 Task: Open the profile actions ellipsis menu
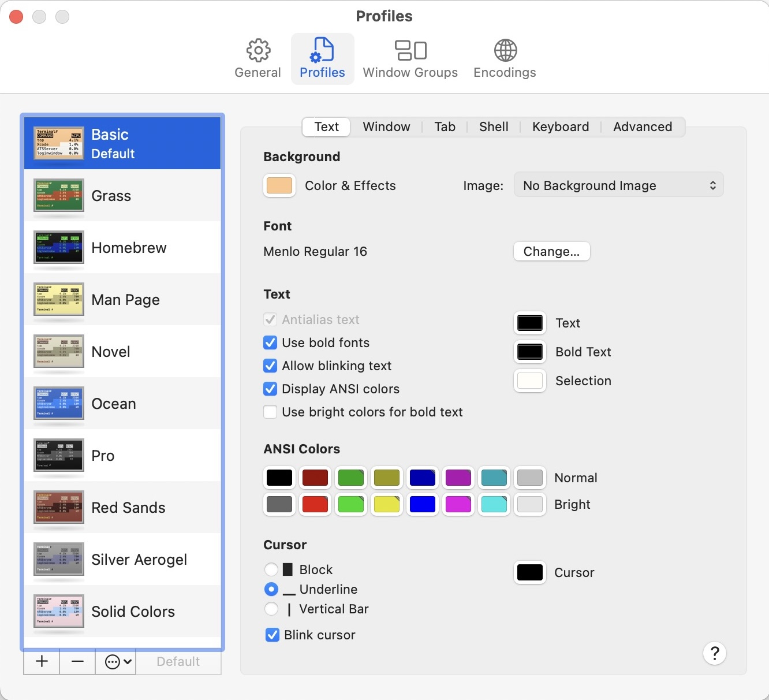118,661
